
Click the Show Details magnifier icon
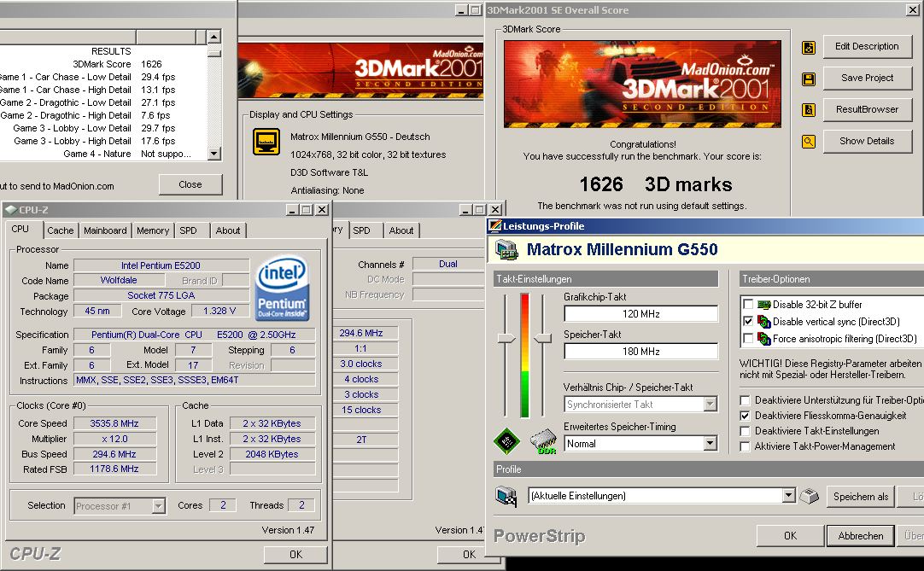point(809,142)
